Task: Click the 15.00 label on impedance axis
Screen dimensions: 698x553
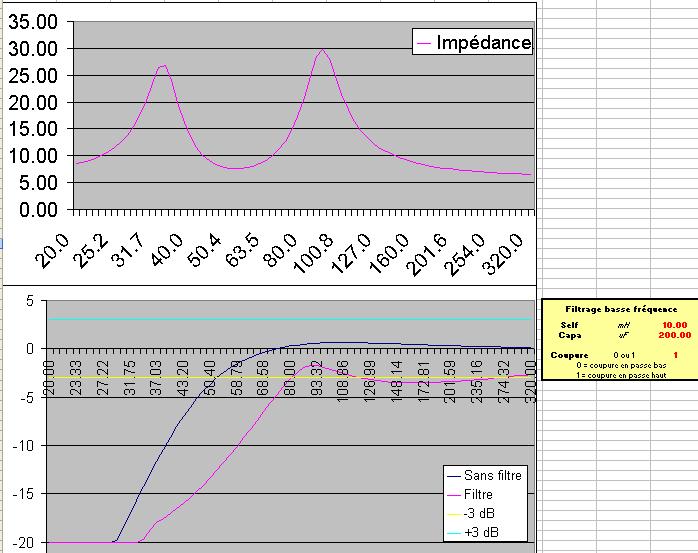Action: (x=33, y=129)
